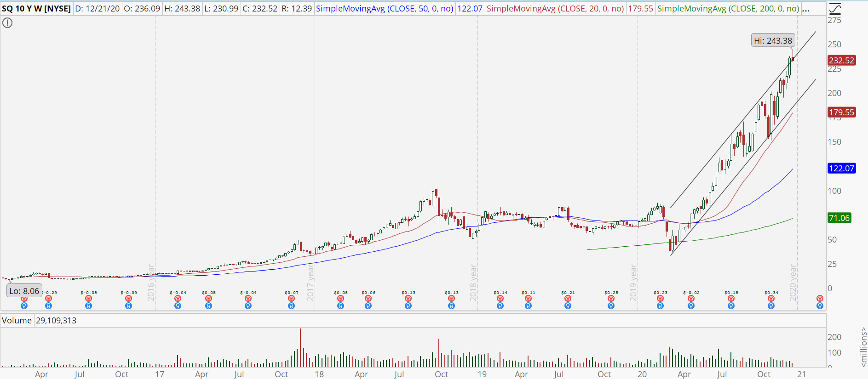The width and height of the screenshot is (868, 379).
Task: Open the red phone icon under $0.06
Action: pos(368,299)
